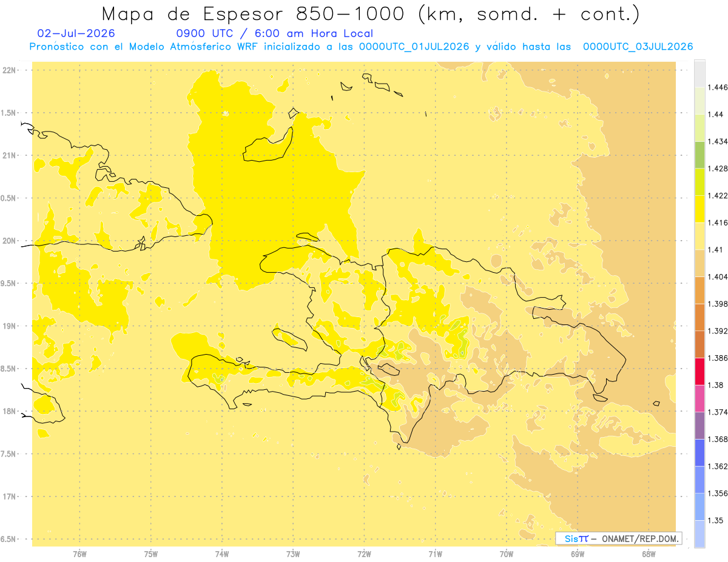
Task: Select the date text '02-Jul-2026'
Action: click(x=76, y=33)
